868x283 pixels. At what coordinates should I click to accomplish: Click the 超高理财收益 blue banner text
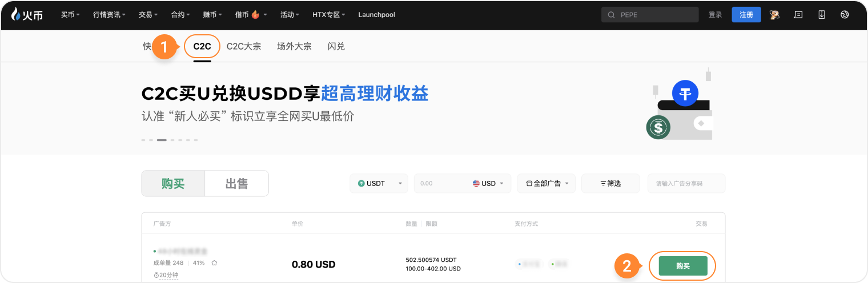[x=375, y=94]
